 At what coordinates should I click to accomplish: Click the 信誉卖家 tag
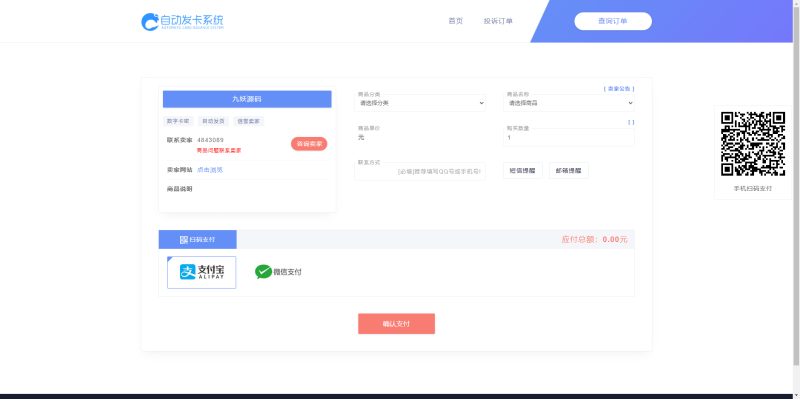click(248, 121)
